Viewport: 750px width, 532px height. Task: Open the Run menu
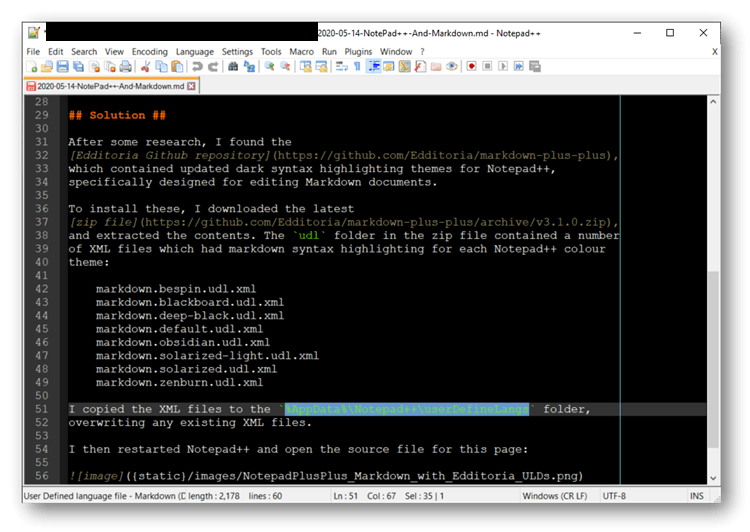click(x=329, y=52)
